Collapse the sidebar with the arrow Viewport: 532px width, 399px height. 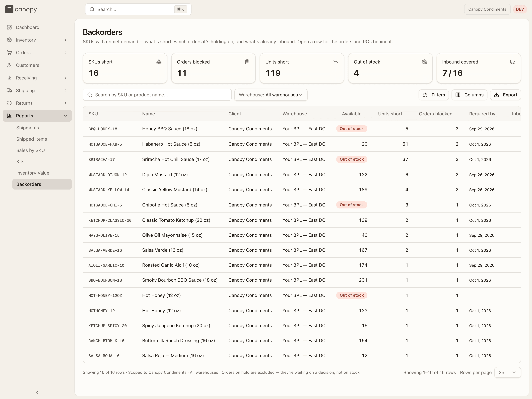pyautogui.click(x=37, y=392)
